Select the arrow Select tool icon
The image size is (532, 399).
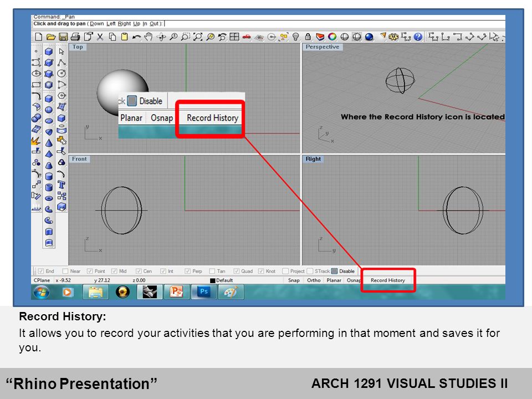tap(62, 51)
